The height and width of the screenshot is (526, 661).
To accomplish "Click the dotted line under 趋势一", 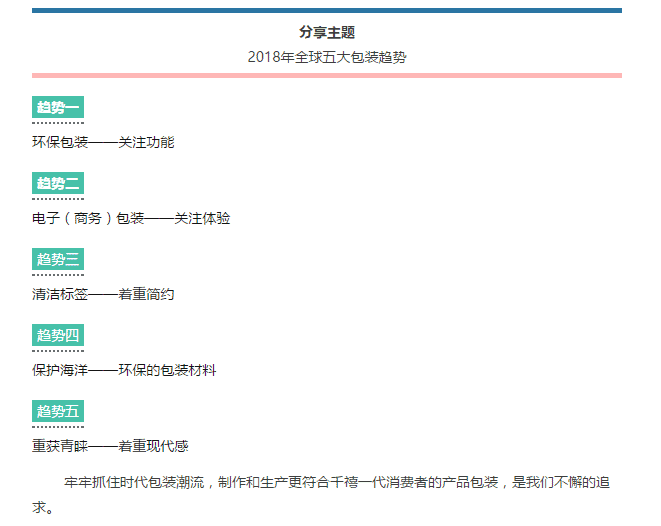I will tap(58, 123).
